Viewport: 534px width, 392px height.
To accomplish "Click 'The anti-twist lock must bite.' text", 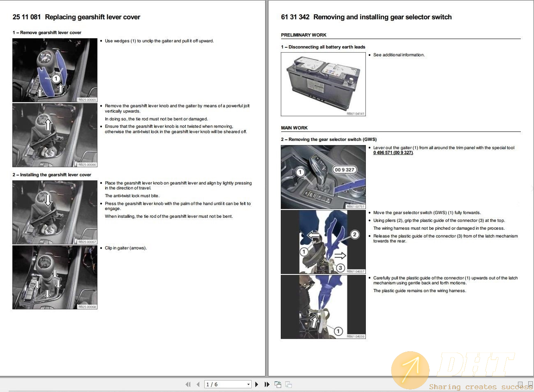I will 132,196.
